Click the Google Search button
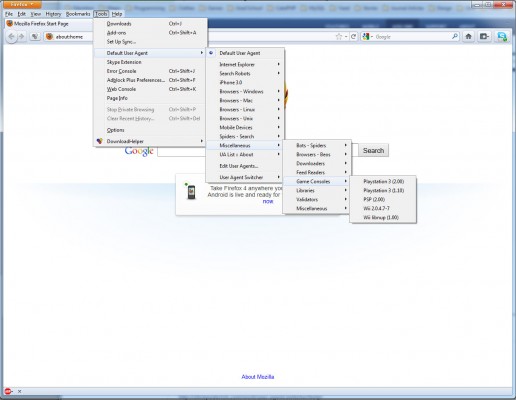This screenshot has height=400, width=516. 373,151
